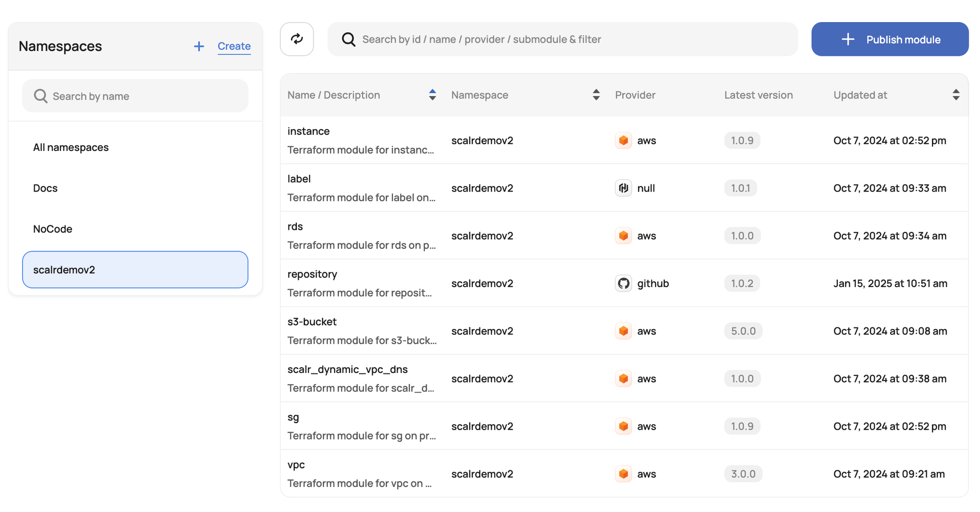Open the s3-bucket module row
Viewport: 980px width, 512px height.
click(624, 331)
